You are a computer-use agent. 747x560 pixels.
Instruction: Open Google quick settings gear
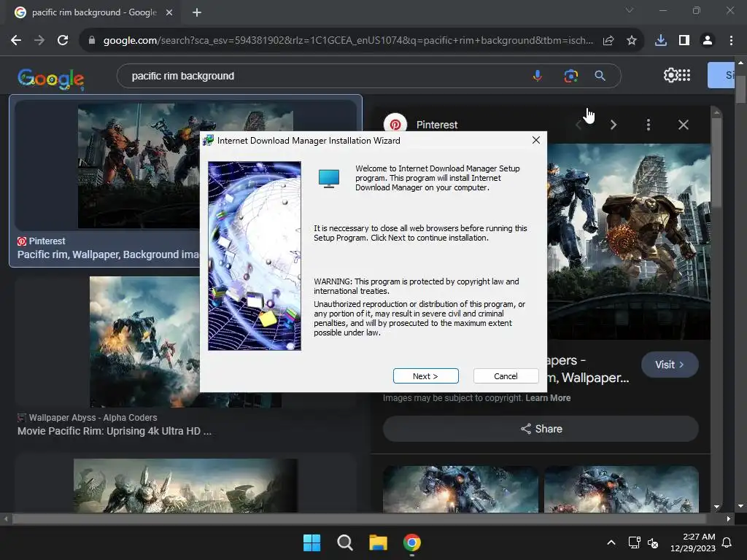point(670,75)
